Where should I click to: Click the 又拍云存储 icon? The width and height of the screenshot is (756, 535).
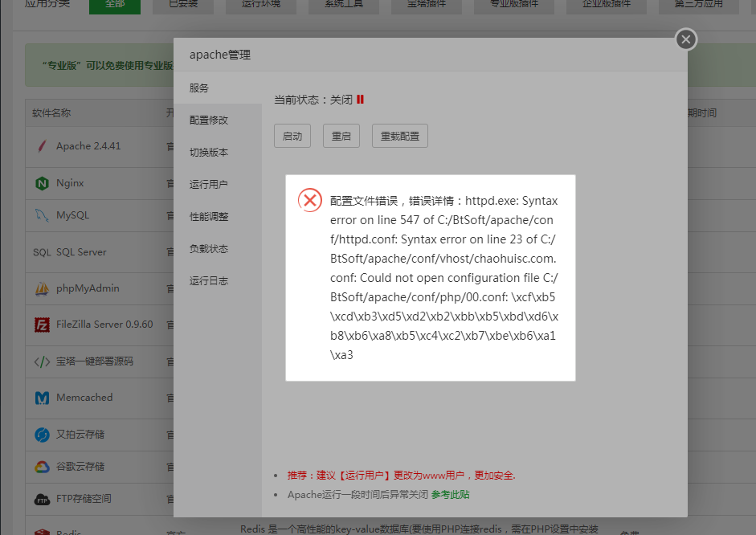42,435
